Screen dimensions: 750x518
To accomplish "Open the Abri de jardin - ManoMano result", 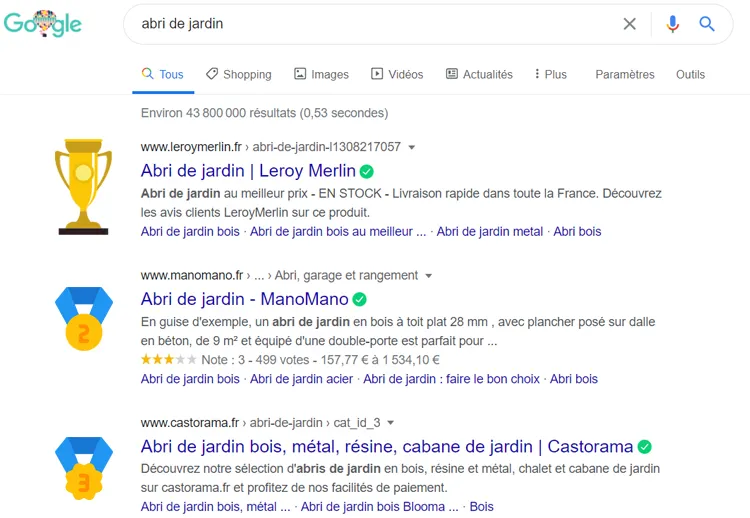I will [244, 299].
